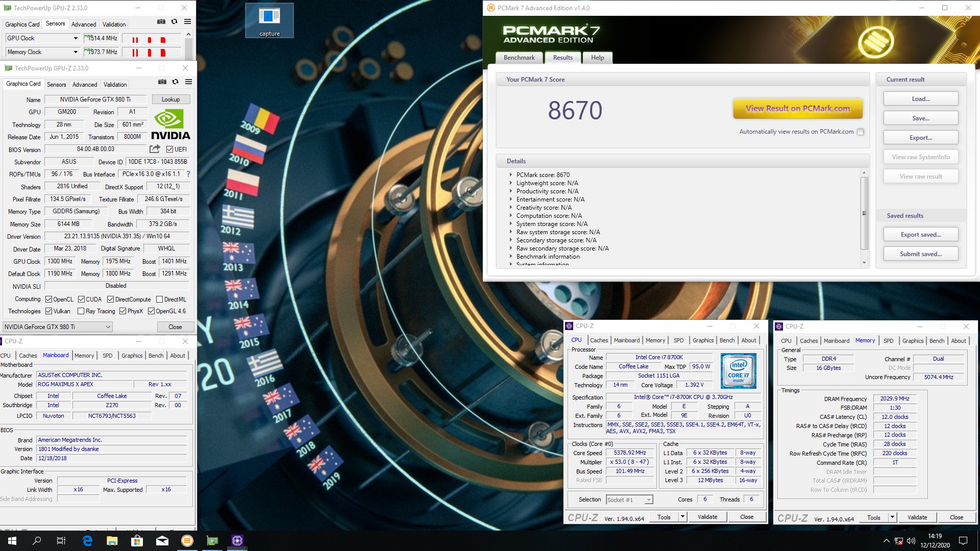This screenshot has width=980, height=551.
Task: Expand the Lightweight score detail row
Action: click(x=510, y=183)
